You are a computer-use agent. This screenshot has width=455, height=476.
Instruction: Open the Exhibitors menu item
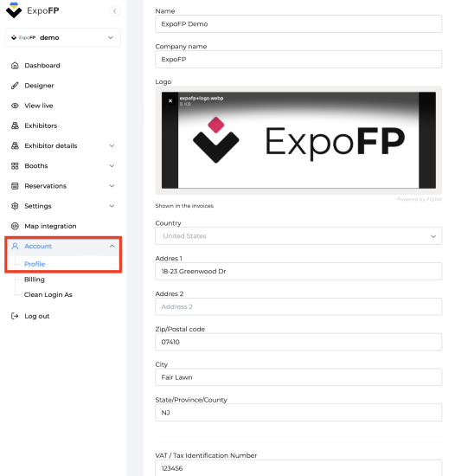41,125
